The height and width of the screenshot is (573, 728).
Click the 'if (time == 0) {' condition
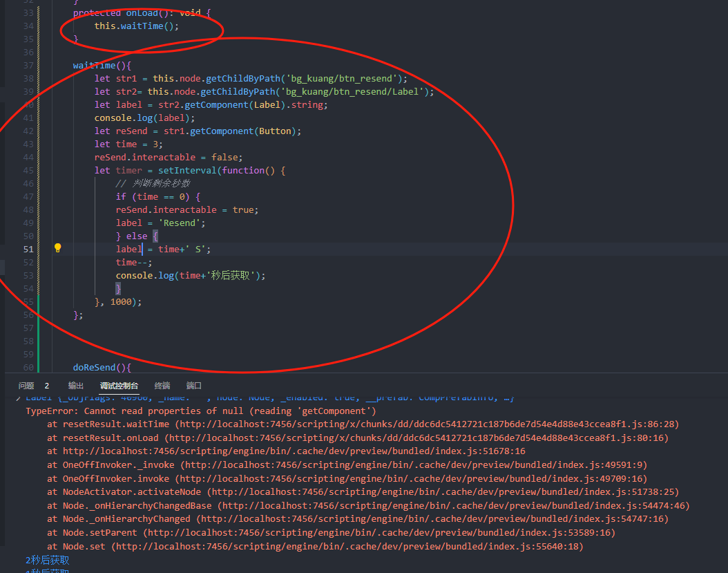pos(158,196)
